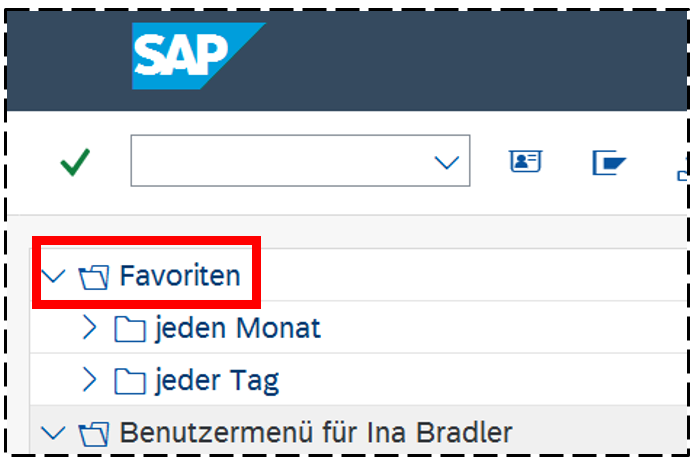Image resolution: width=693 pixels, height=462 pixels.
Task: Select the jeder Tag entry
Action: (x=216, y=380)
